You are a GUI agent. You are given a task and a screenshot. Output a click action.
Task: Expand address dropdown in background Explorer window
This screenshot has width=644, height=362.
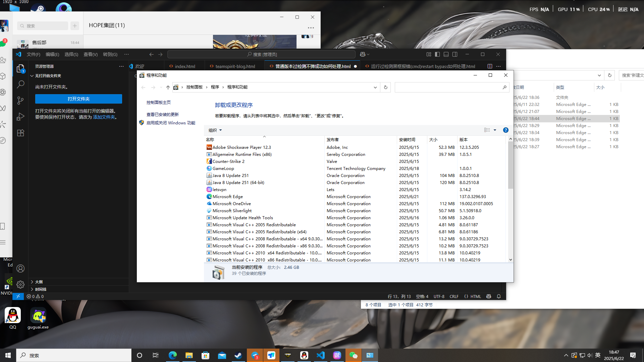coord(599,75)
